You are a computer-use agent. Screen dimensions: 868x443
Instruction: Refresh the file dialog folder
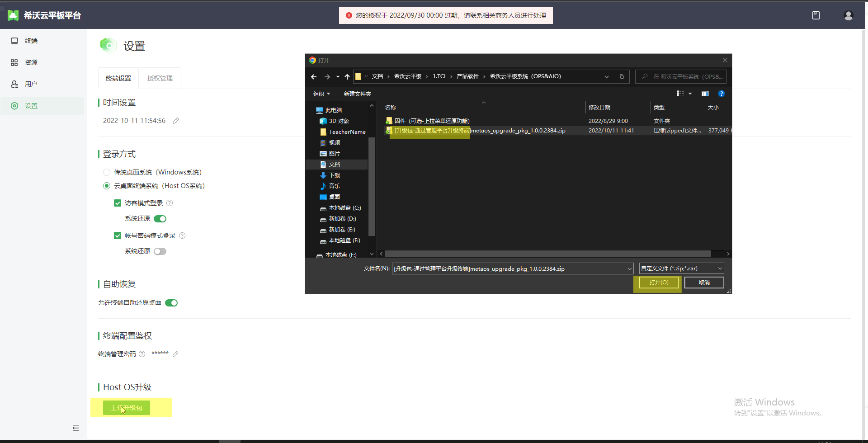[622, 77]
